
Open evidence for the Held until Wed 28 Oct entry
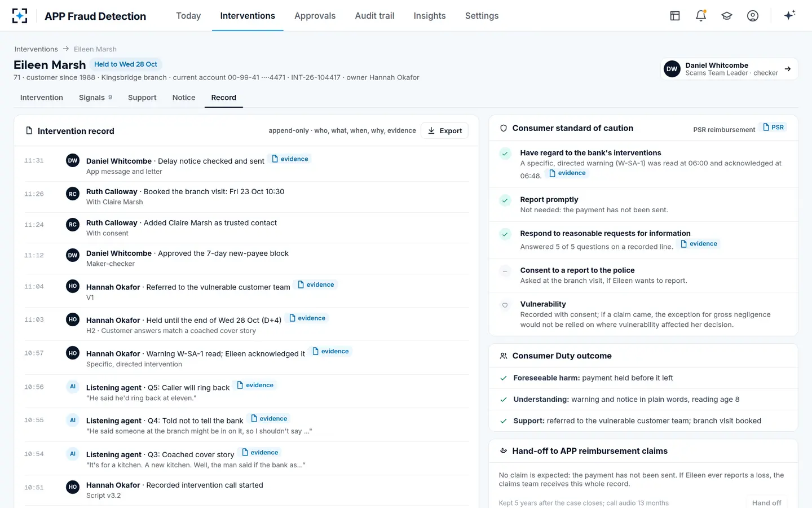pos(307,318)
